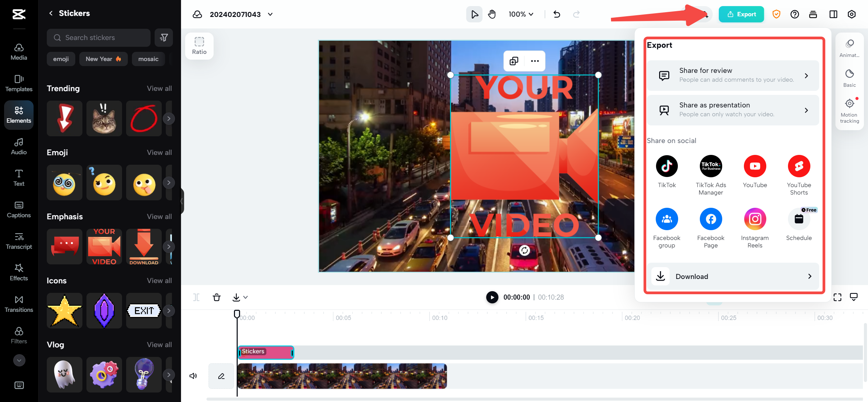This screenshot has height=402, width=868.
Task: View all Trending stickers
Action: point(159,88)
